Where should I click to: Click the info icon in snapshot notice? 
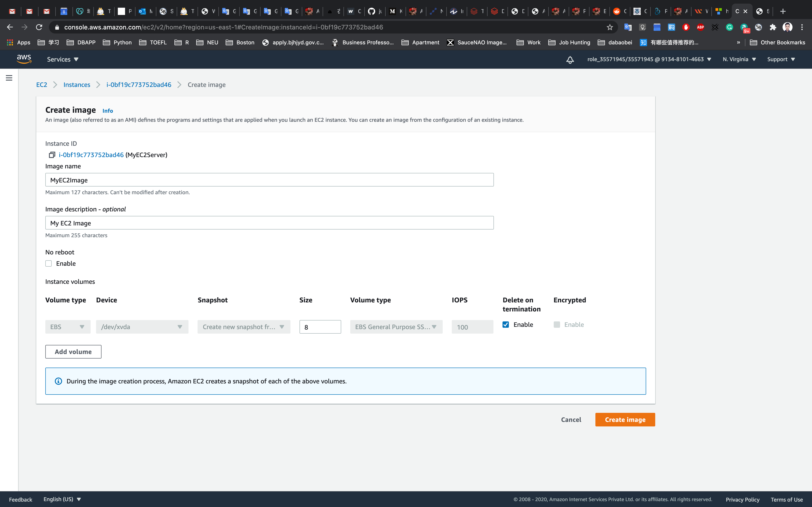pyautogui.click(x=58, y=381)
